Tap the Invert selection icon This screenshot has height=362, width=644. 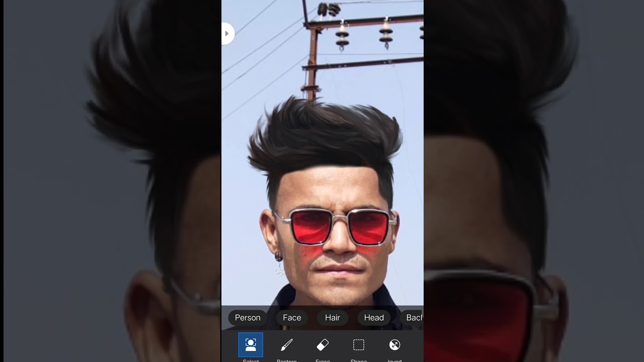[394, 345]
